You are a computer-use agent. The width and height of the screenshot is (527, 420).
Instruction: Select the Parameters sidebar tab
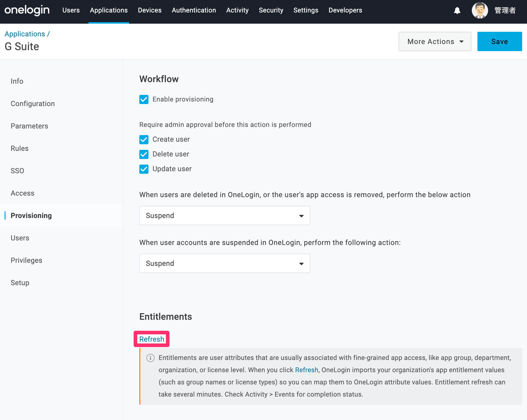point(29,126)
